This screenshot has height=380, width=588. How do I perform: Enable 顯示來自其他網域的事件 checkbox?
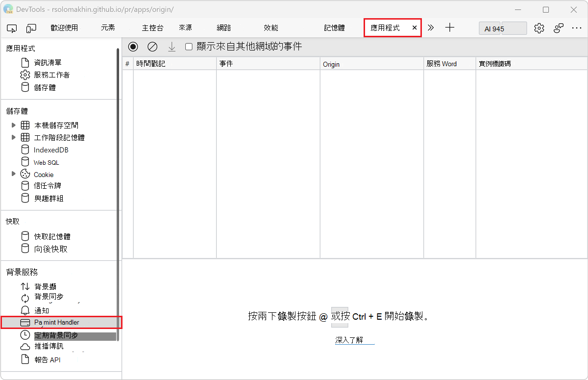pyautogui.click(x=189, y=47)
